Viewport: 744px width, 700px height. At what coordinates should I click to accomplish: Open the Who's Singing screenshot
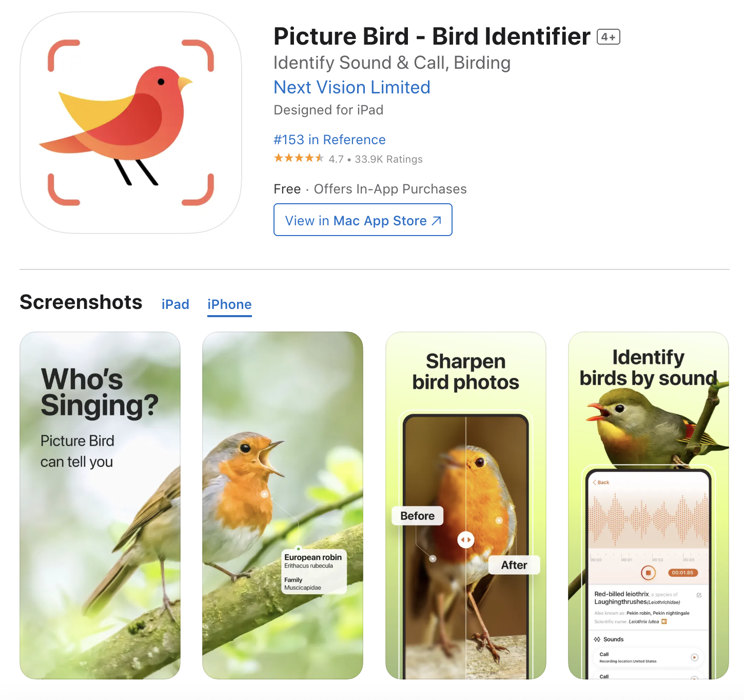(100, 505)
